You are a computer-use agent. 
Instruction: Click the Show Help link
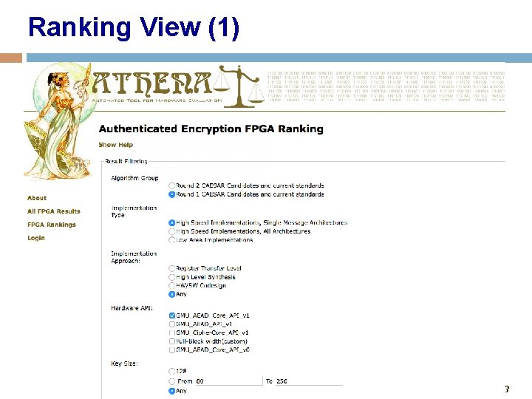coord(116,145)
